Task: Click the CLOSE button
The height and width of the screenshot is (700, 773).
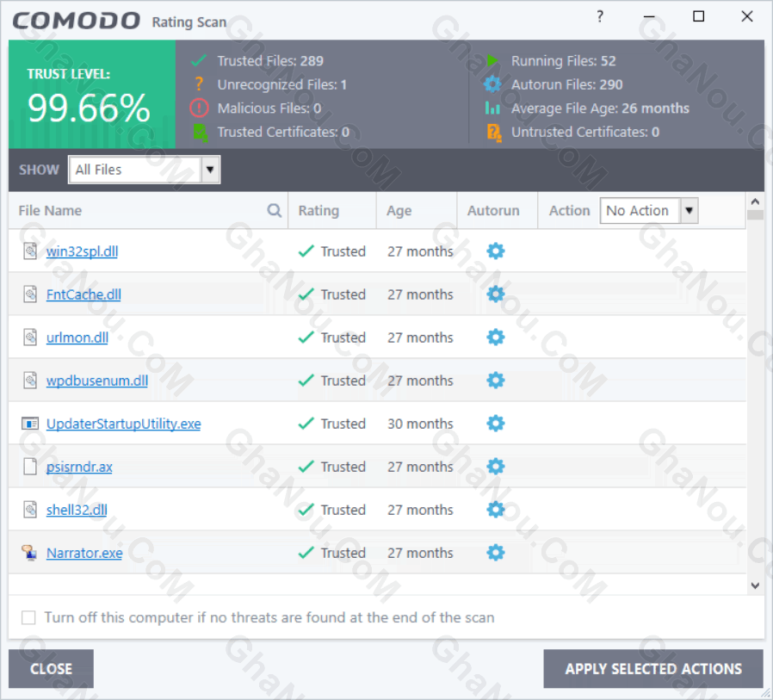Action: [51, 668]
